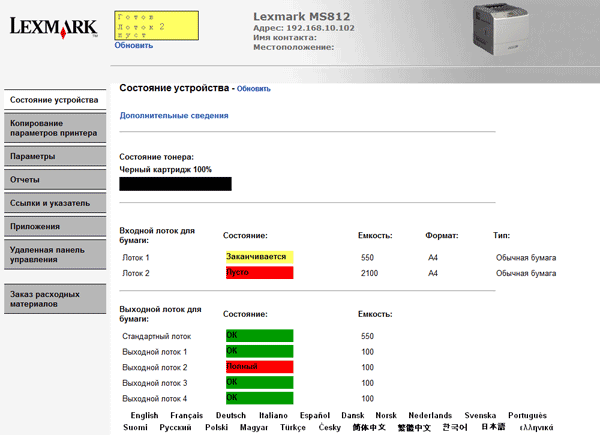Click Обновить link under the yellow display
This screenshot has width=600, height=435.
click(134, 45)
